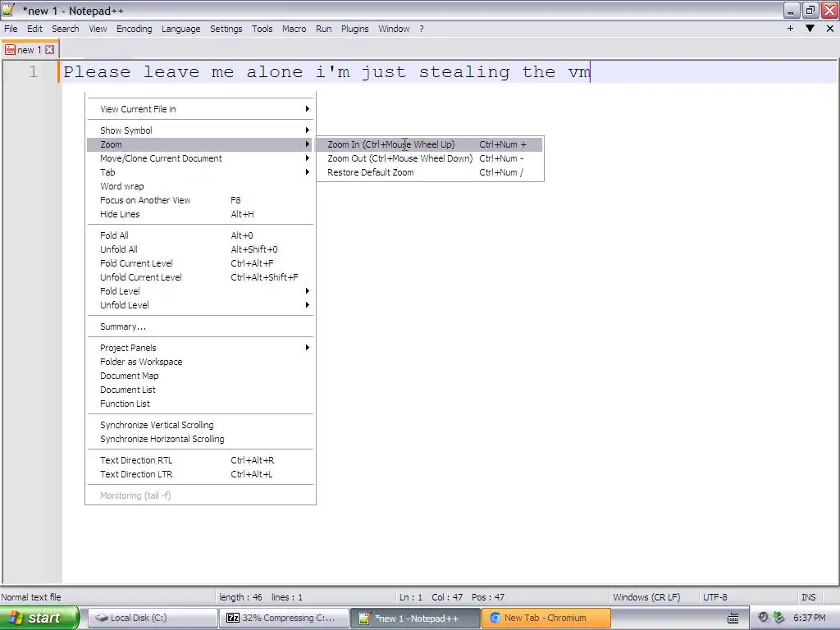Switch to New Tab - Chromium taskbar item
840x630 pixels.
pos(546,618)
